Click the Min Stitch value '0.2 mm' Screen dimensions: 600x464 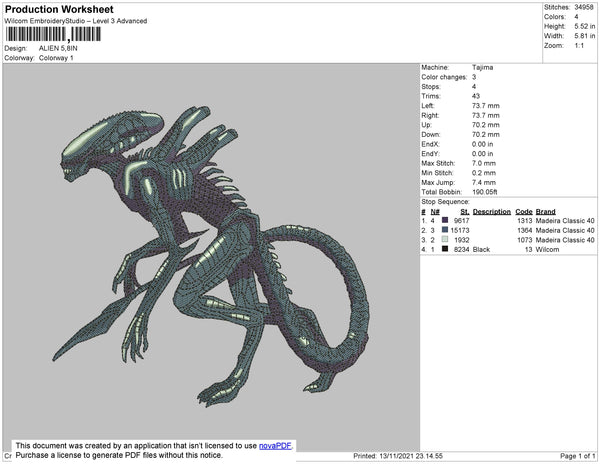point(484,173)
